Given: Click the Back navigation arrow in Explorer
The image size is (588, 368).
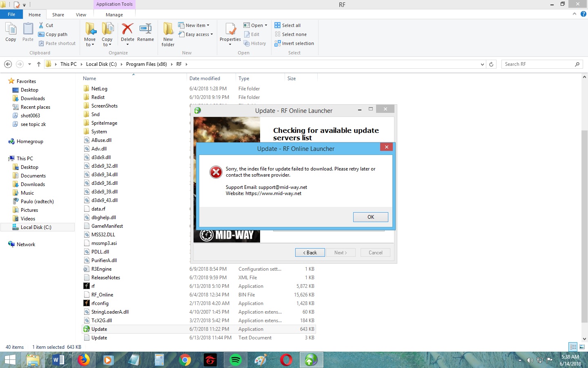Looking at the screenshot, I should [x=8, y=64].
